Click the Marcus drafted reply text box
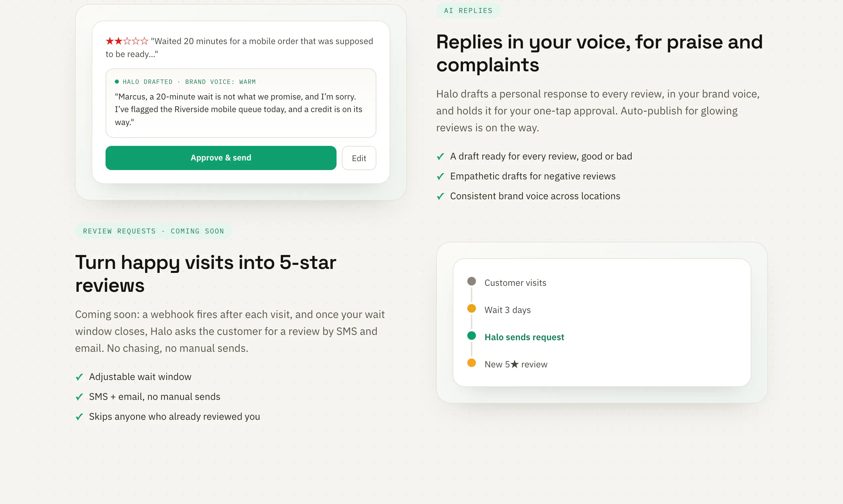Image resolution: width=843 pixels, height=504 pixels. click(241, 103)
